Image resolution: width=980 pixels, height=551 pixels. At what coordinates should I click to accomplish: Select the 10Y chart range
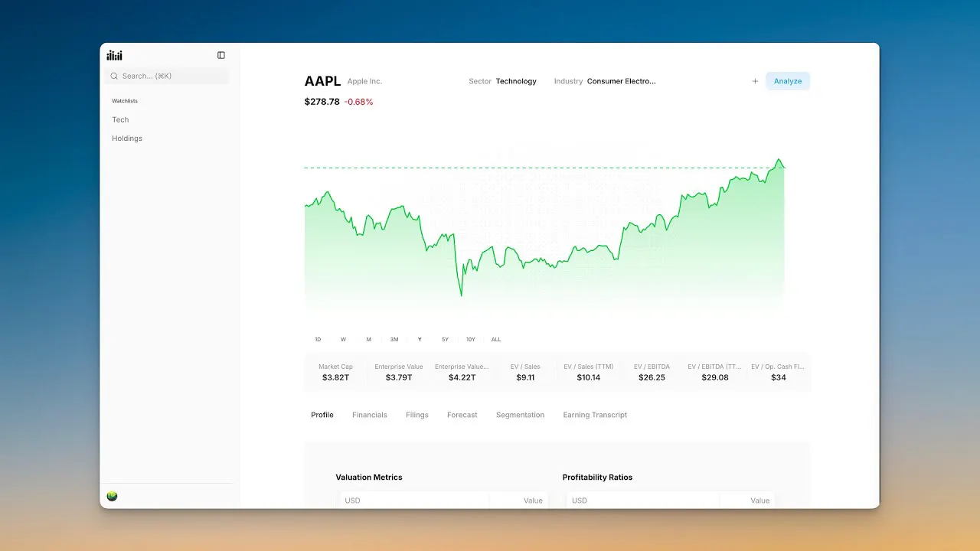point(471,339)
